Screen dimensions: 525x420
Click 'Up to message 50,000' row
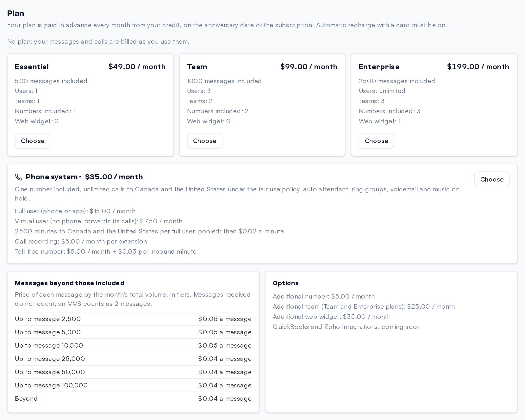[133, 372]
